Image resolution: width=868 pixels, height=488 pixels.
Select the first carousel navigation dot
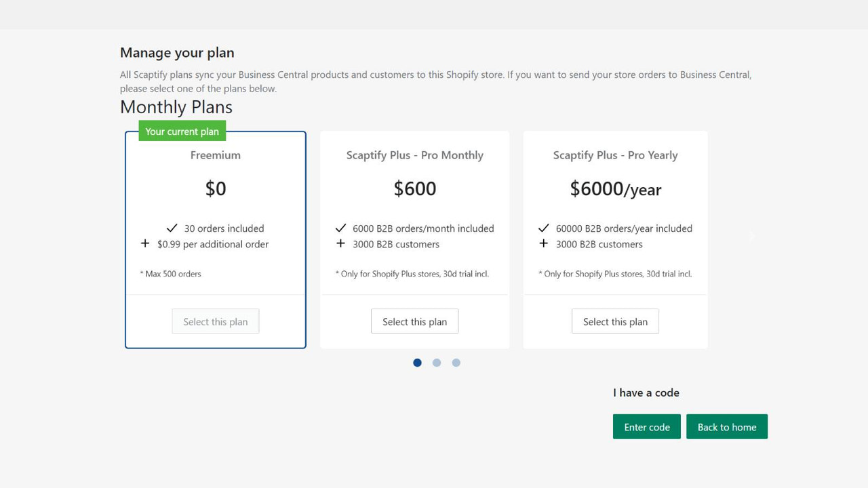[417, 363]
